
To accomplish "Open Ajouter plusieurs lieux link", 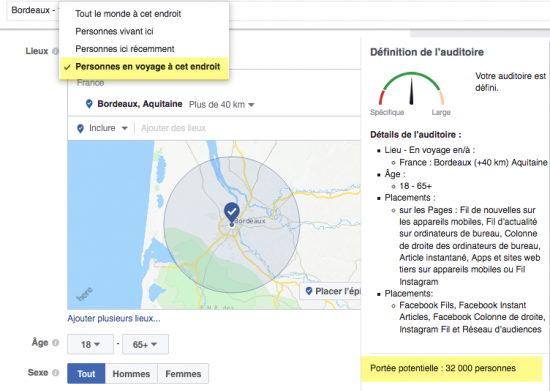I will (x=114, y=318).
